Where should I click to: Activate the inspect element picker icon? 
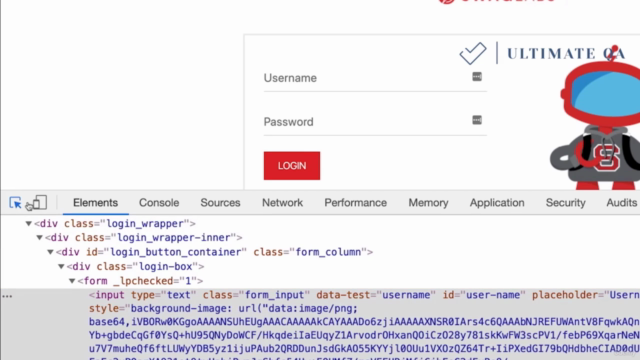click(16, 202)
